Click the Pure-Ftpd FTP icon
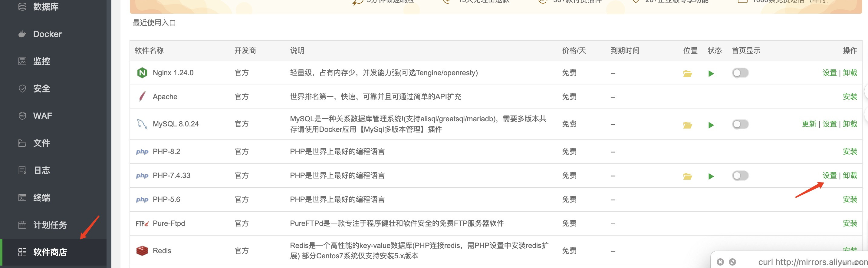Viewport: 868px width, 268px height. (x=142, y=224)
